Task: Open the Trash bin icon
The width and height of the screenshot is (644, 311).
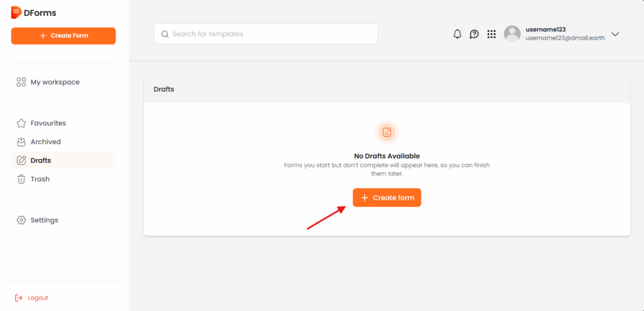Action: pyautogui.click(x=21, y=179)
